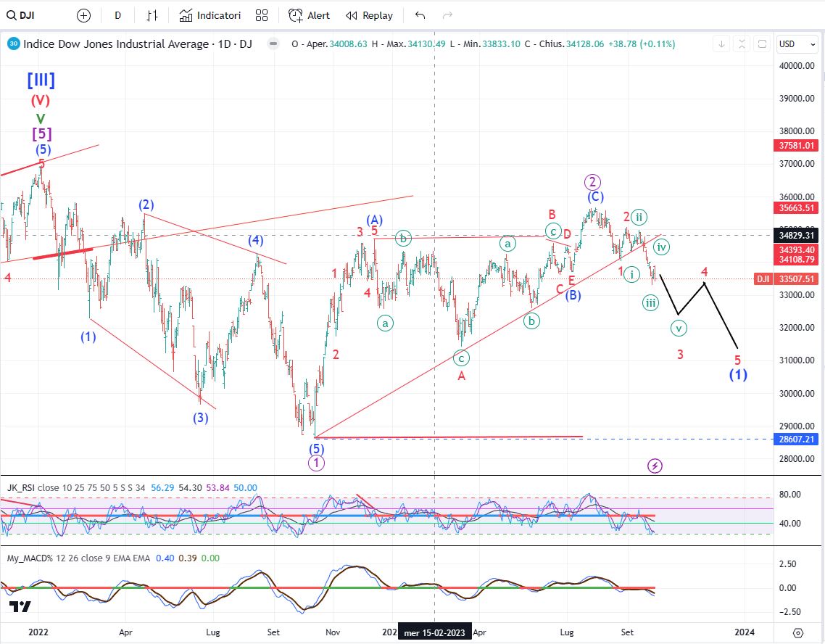This screenshot has height=644, width=825.
Task: Open the USD currency dropdown
Action: [x=797, y=44]
